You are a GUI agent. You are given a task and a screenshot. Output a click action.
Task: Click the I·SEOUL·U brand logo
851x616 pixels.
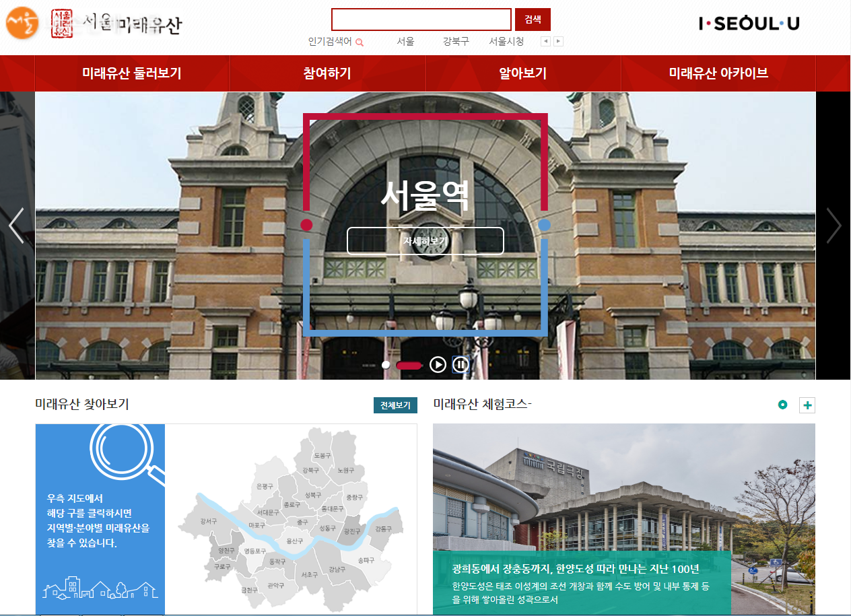click(749, 24)
